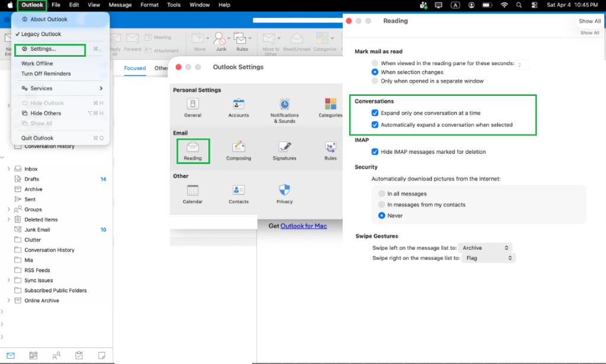Select the RSS Feeds folder
Screen dimensions: 606x364
tap(37, 270)
